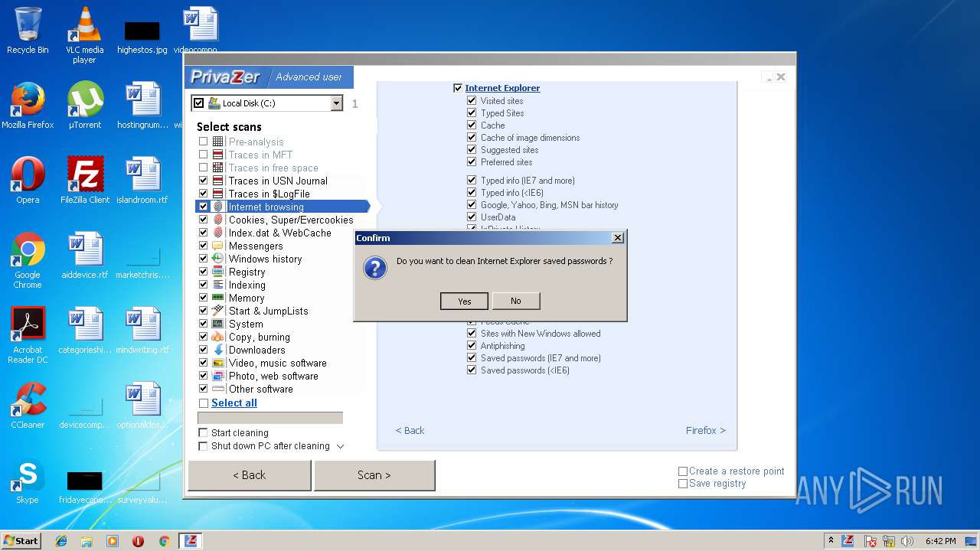980x551 pixels.
Task: Enable Shut down PC after cleaning
Action: coord(203,445)
